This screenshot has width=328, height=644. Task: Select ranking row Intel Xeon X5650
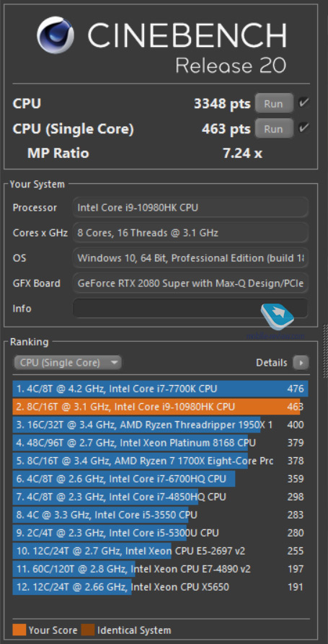coord(161,587)
